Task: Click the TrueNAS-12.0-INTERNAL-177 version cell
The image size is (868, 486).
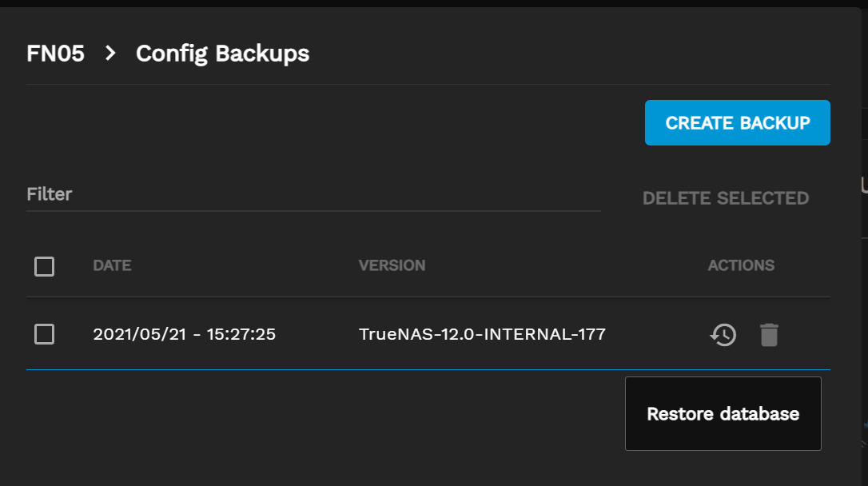Action: pos(482,334)
